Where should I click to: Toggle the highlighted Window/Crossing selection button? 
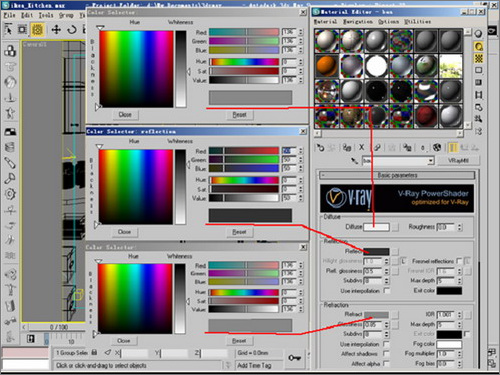click(38, 30)
